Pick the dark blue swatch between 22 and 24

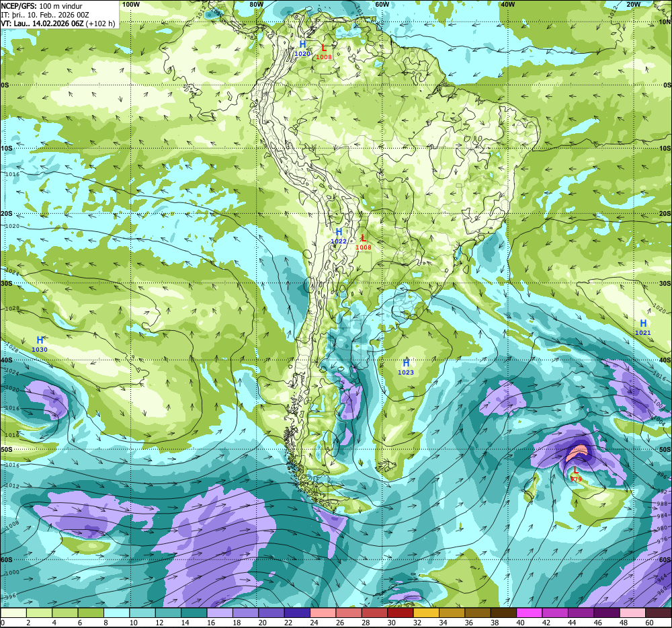(298, 613)
